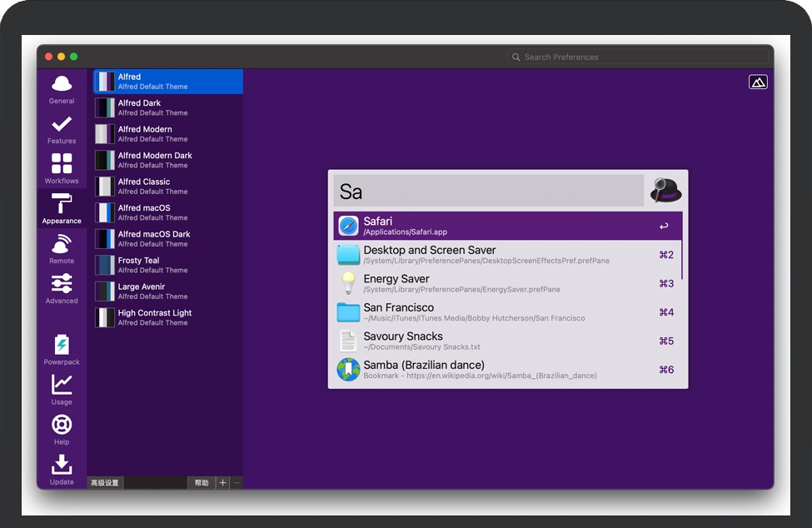812x528 pixels.
Task: Select the Alfred Dark theme
Action: [168, 107]
